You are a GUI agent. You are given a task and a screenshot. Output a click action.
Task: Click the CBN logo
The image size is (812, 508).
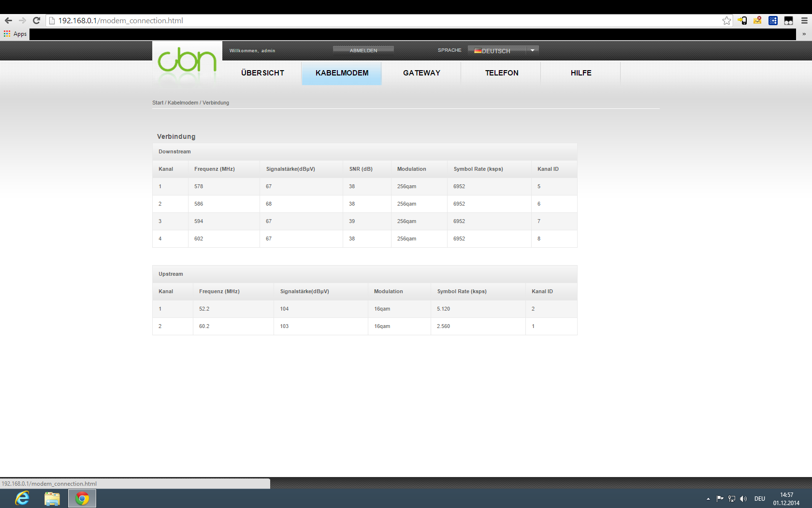187,60
